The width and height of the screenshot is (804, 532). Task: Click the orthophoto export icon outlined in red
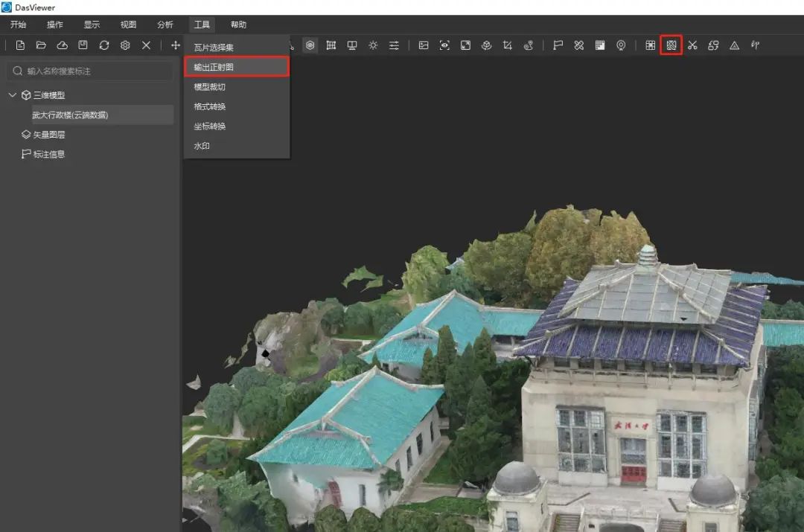pyautogui.click(x=671, y=45)
